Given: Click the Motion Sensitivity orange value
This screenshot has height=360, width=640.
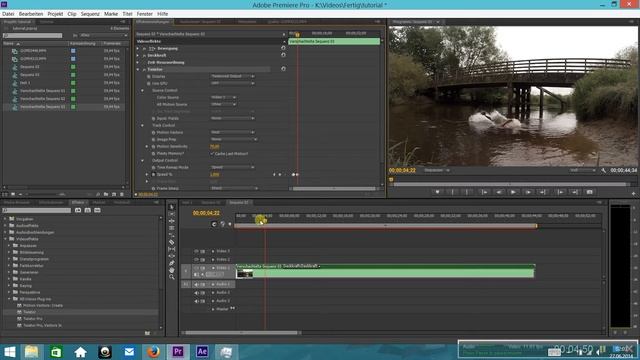Looking at the screenshot, I should click(215, 147).
